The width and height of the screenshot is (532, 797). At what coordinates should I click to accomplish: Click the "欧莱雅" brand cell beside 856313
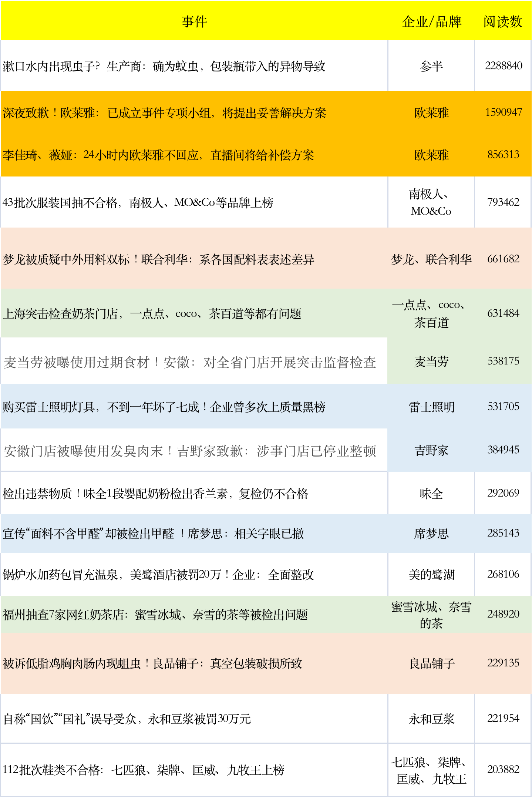tap(431, 155)
